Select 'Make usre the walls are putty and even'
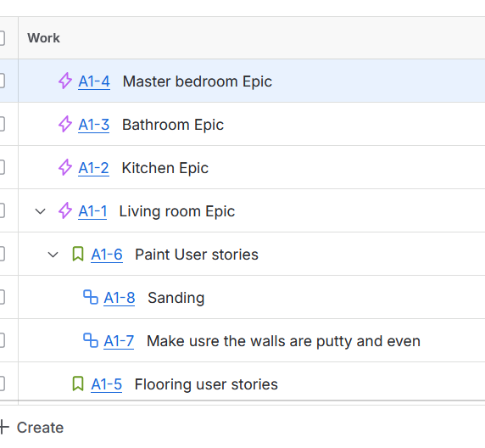 284,341
